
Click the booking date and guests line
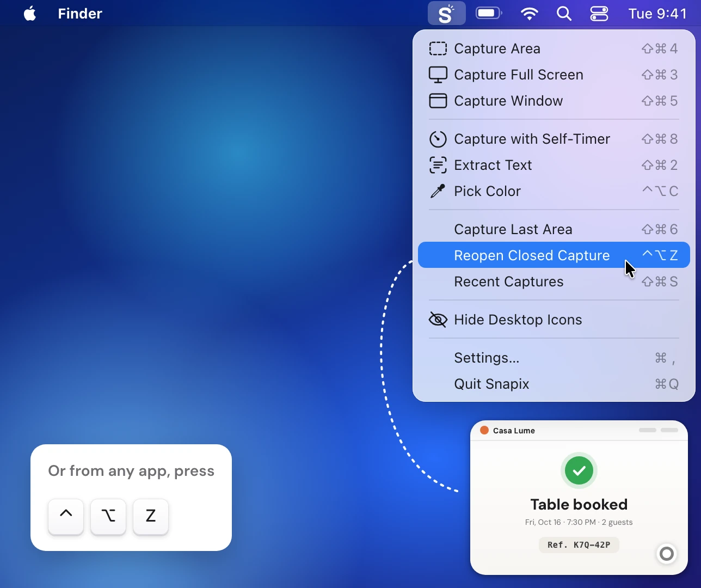pyautogui.click(x=579, y=523)
